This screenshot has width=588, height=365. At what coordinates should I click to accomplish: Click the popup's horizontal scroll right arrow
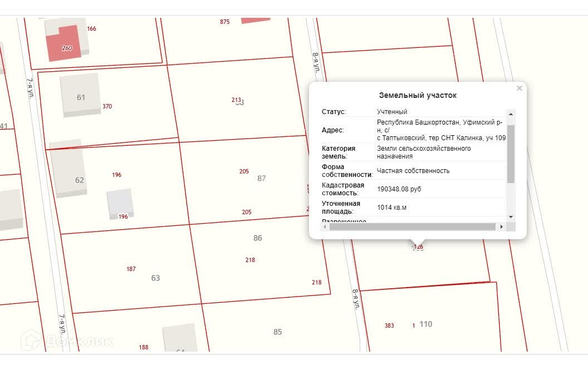pyautogui.click(x=502, y=227)
